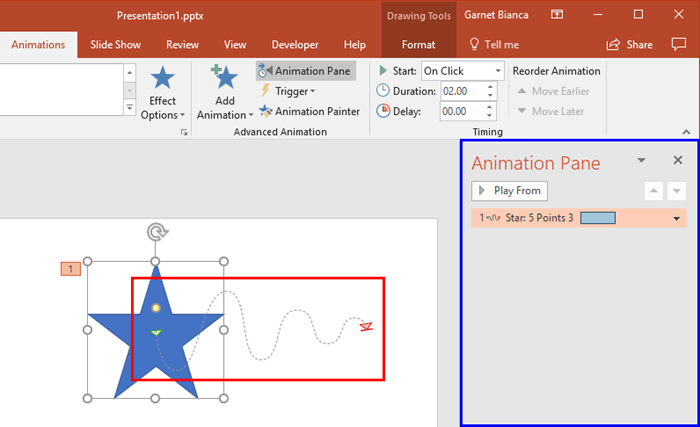The height and width of the screenshot is (427, 700).
Task: Open the Help ribbon tab
Action: click(x=354, y=45)
